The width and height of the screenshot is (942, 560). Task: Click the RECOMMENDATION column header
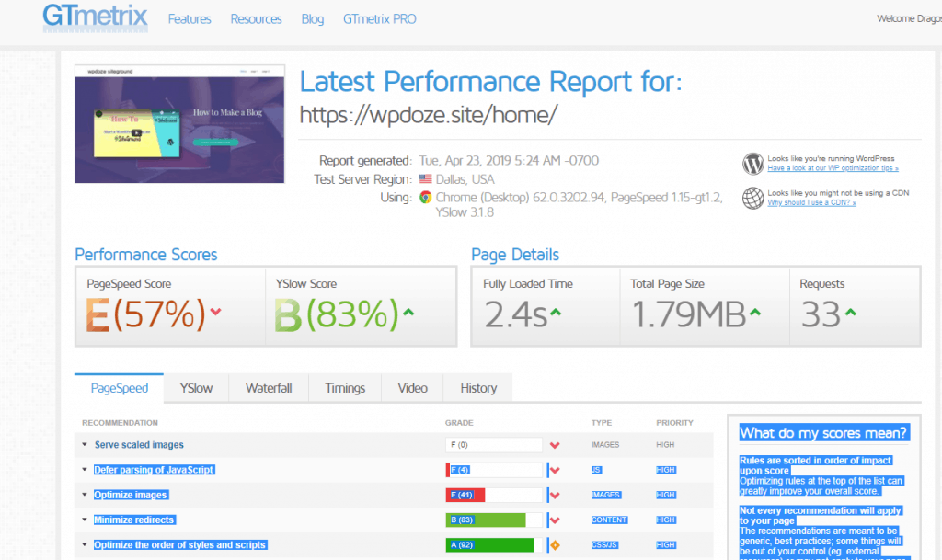[121, 423]
